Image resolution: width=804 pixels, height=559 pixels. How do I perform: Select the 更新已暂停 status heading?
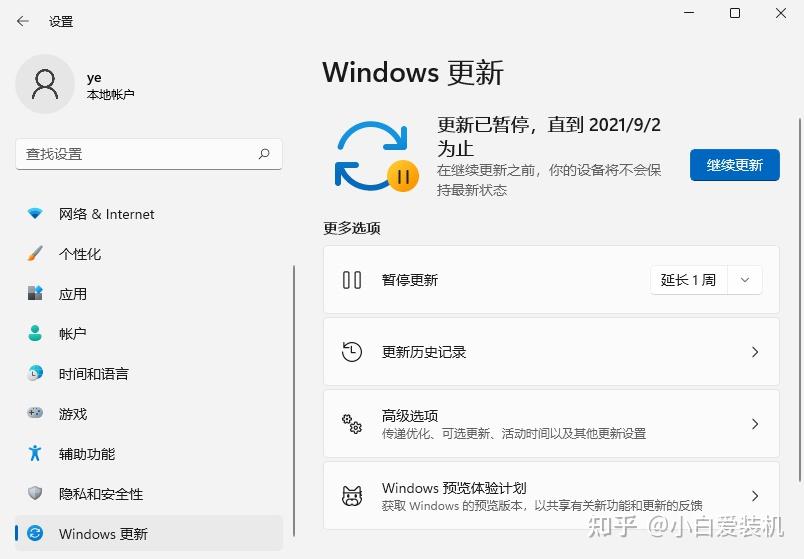click(x=549, y=136)
